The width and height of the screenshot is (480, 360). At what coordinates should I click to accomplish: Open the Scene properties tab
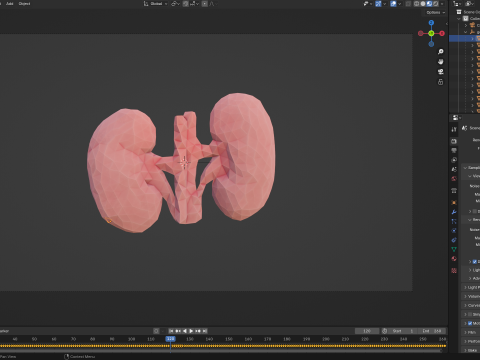(x=454, y=169)
